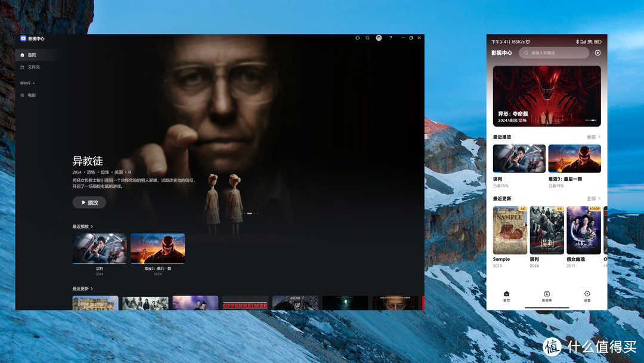Open the 倩女幽魂 1080P poster on phone
Viewport: 644px width, 363px height.
click(x=584, y=230)
